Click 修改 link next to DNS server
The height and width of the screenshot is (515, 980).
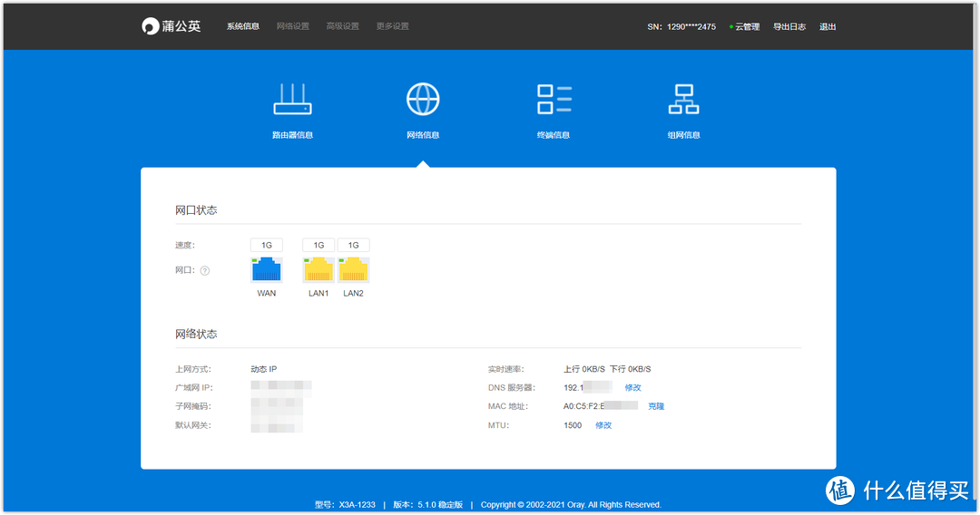pyautogui.click(x=632, y=388)
